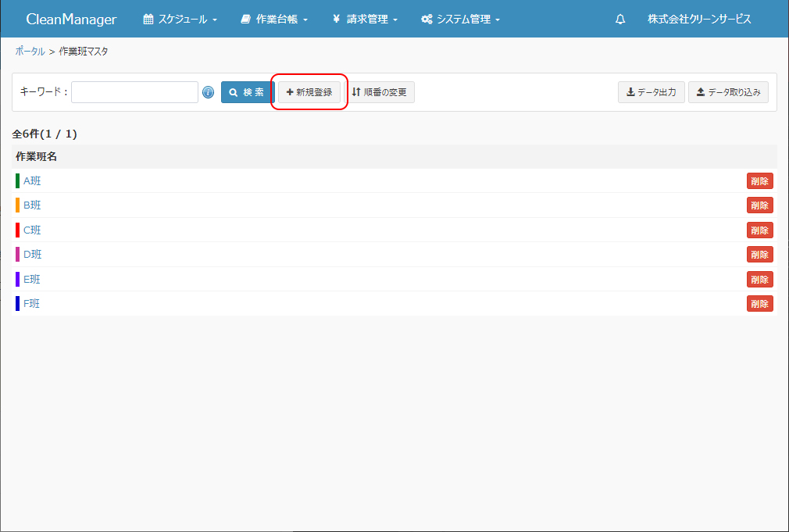Open the D班 team link
Screen dimensions: 789x532
[x=32, y=255]
